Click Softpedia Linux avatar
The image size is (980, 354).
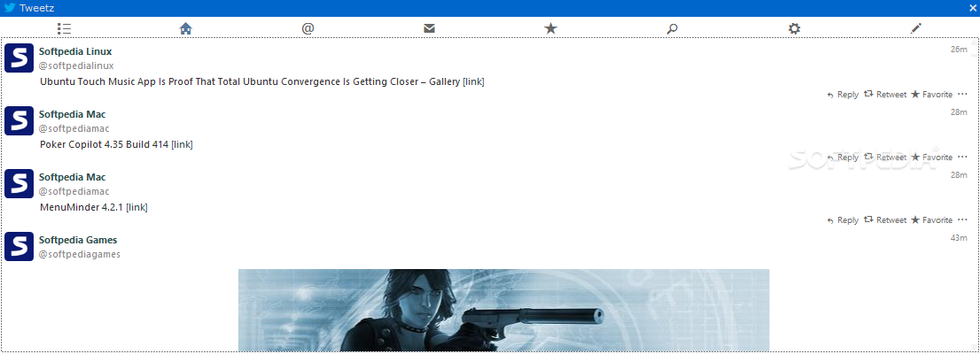pyautogui.click(x=19, y=58)
